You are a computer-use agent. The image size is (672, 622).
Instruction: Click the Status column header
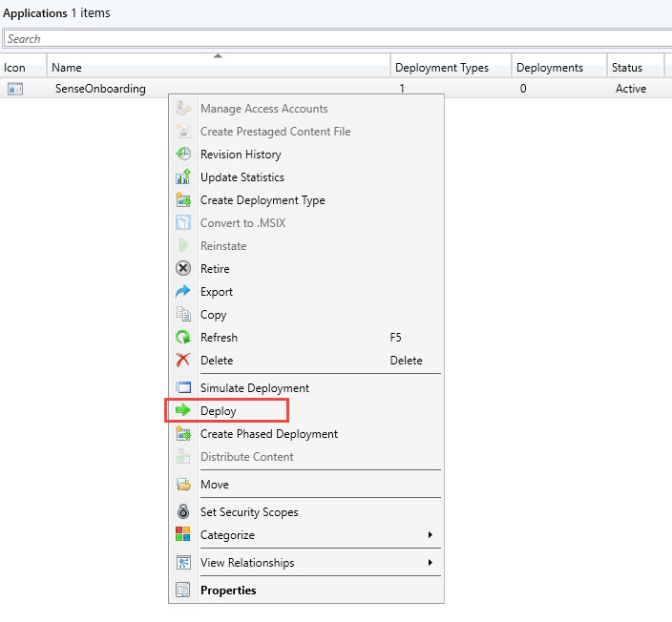[x=627, y=68]
